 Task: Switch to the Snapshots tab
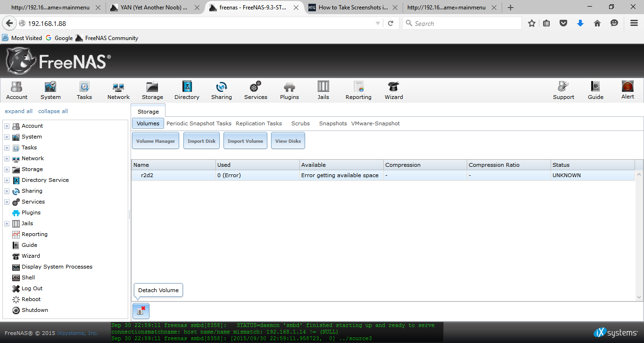333,123
